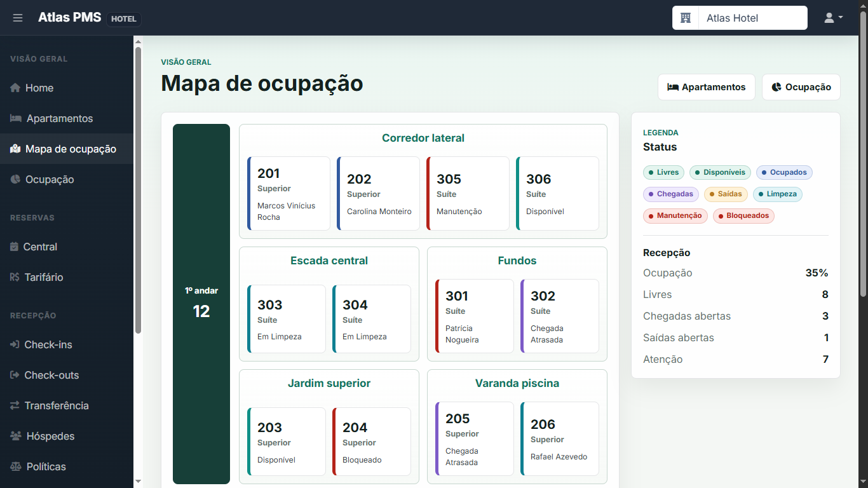Click the Políticas scales icon
868x488 pixels.
click(16, 466)
